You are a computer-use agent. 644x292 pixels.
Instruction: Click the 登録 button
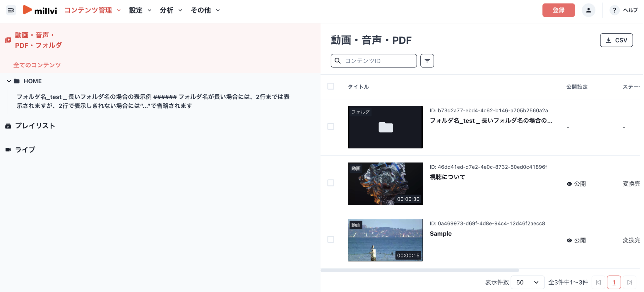[559, 10]
